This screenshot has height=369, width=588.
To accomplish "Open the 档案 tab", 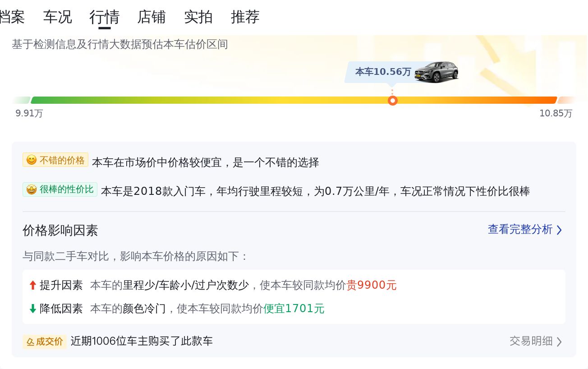I will click(13, 17).
